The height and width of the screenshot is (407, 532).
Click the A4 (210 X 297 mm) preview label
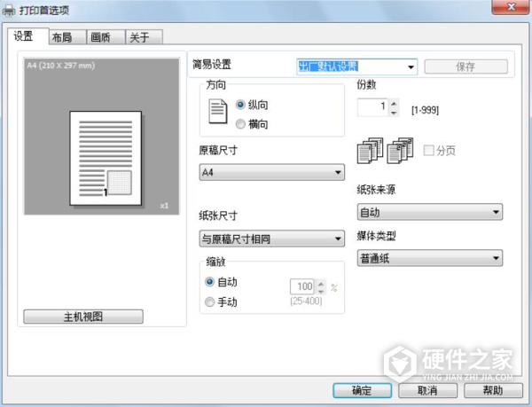pos(61,66)
